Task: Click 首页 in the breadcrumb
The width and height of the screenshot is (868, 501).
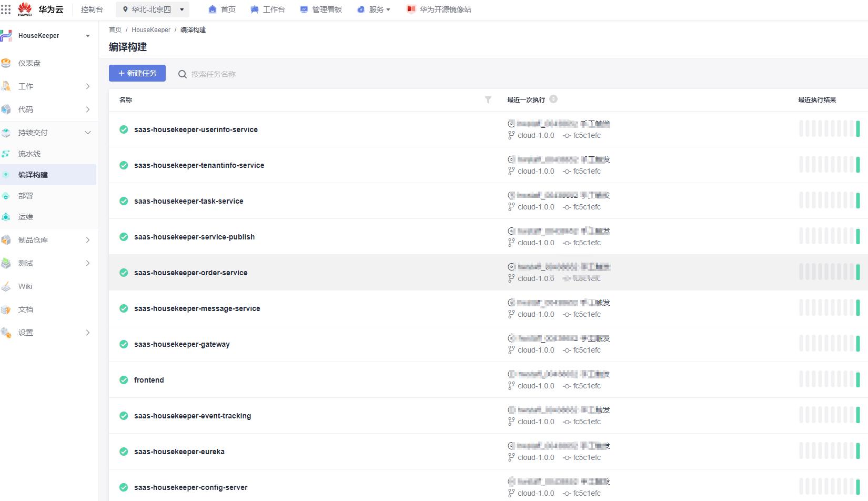Action: pyautogui.click(x=115, y=30)
